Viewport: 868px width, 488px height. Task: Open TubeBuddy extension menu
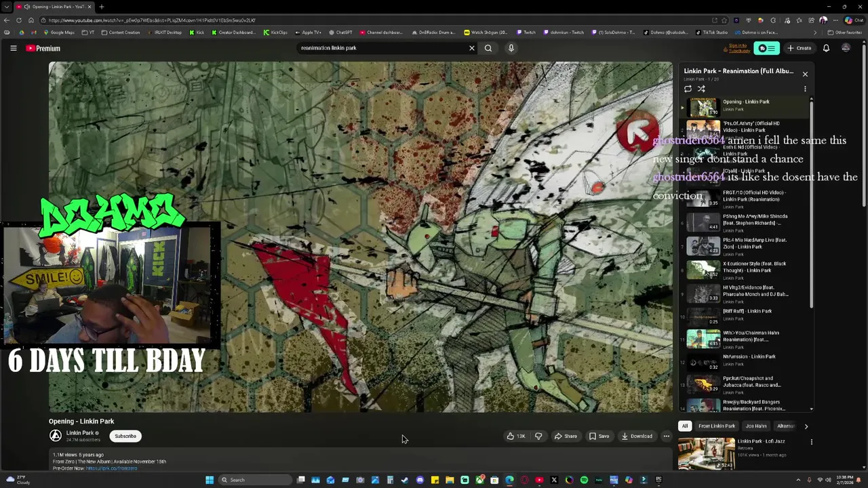point(767,48)
